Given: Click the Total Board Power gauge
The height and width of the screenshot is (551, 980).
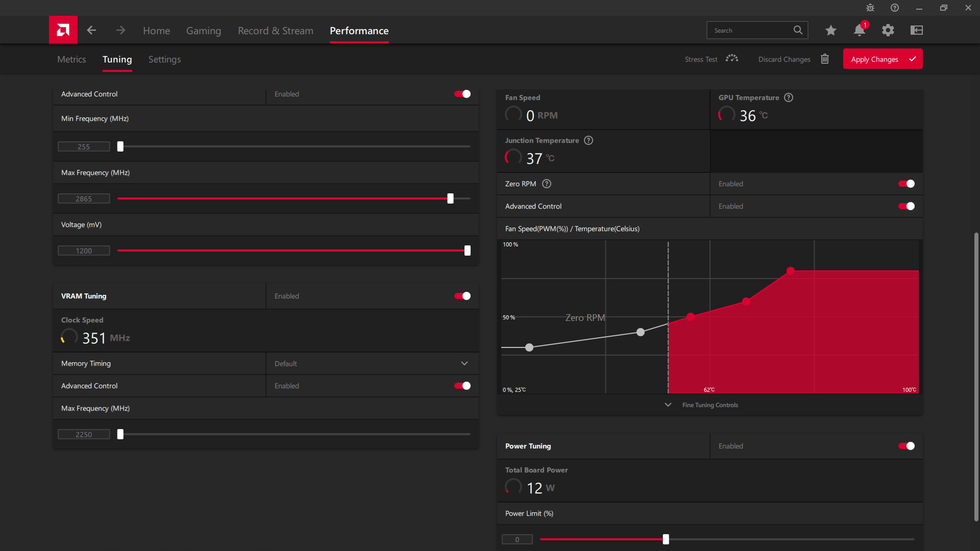Looking at the screenshot, I should tap(513, 487).
